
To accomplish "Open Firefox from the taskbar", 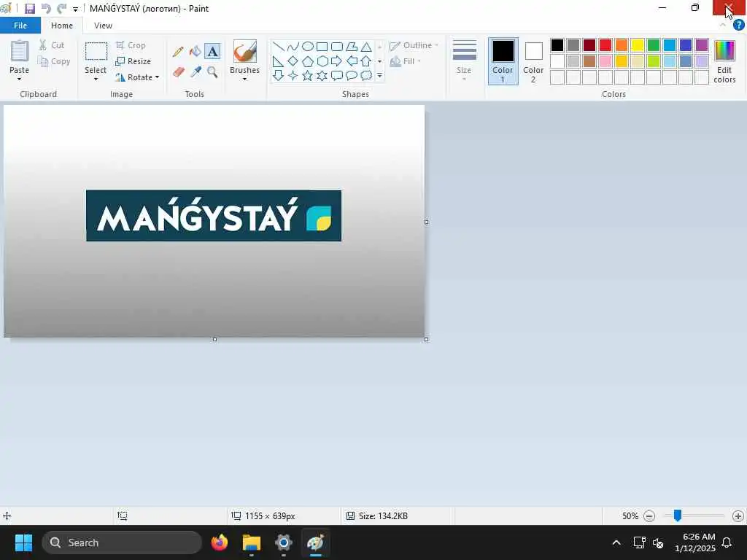I will (x=220, y=542).
